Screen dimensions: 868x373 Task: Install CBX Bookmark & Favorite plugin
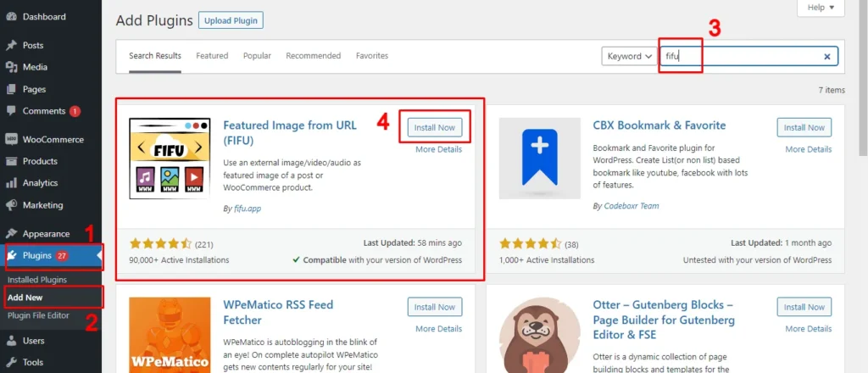[x=804, y=127]
